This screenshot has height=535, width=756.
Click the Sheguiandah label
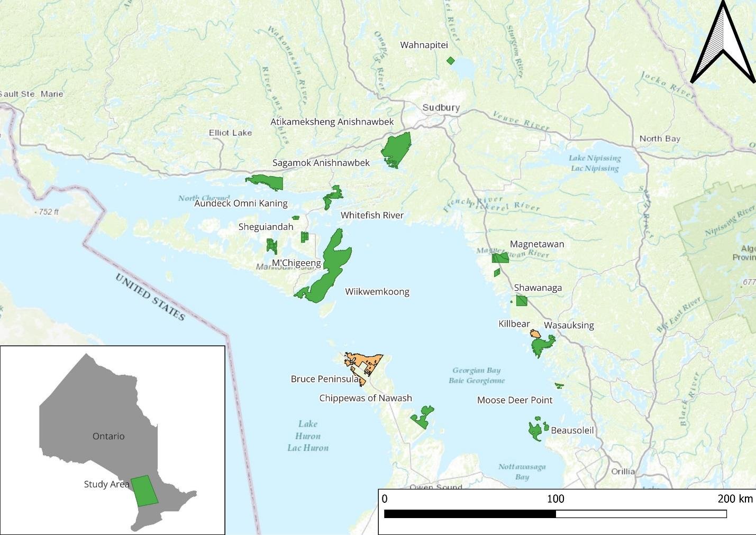point(266,227)
